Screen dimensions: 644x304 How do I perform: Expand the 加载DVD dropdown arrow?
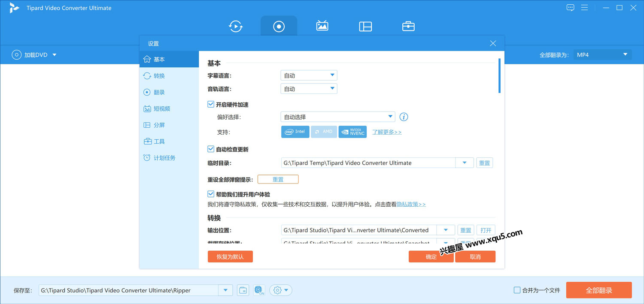tap(55, 55)
